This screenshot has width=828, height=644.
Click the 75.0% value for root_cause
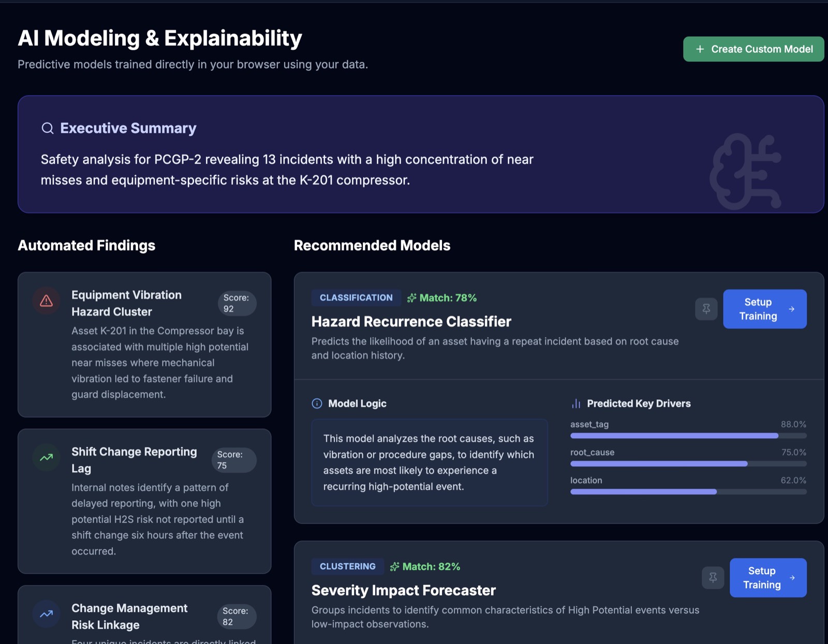(x=794, y=452)
